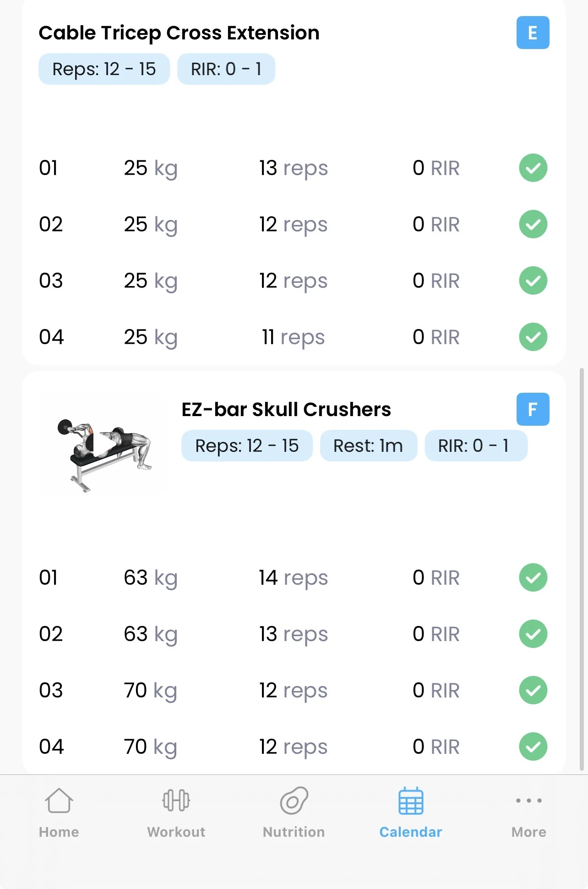Click the vertical scrollbar on the right
588x889 pixels.
[x=582, y=568]
